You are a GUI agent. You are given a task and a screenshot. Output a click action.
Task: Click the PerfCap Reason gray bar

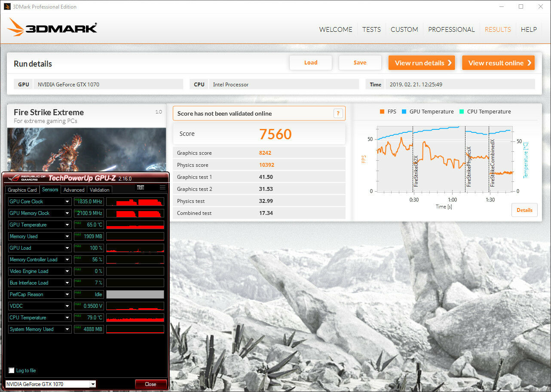(135, 294)
